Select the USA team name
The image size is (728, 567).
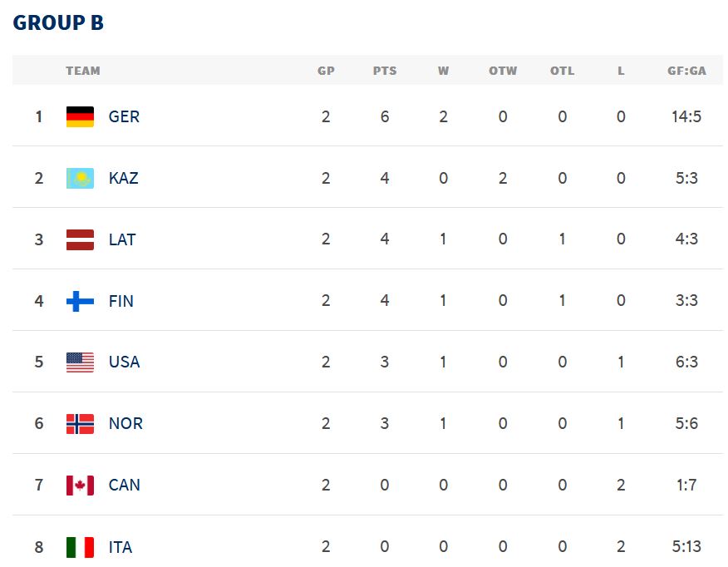[x=124, y=362]
